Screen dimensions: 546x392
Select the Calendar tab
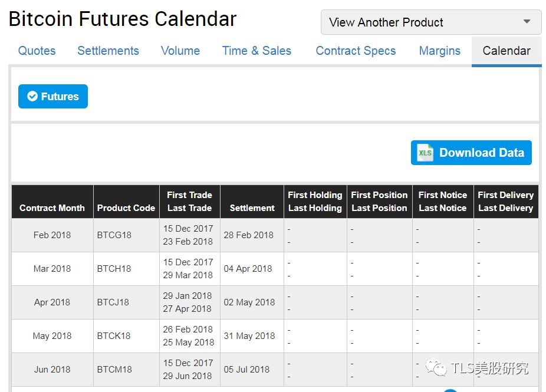point(506,51)
